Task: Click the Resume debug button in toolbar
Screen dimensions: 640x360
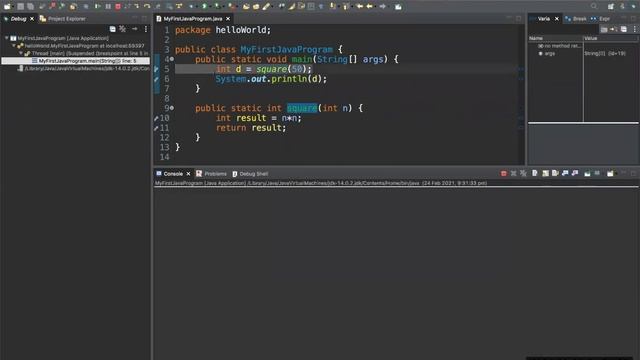Action: [x=98, y=7]
